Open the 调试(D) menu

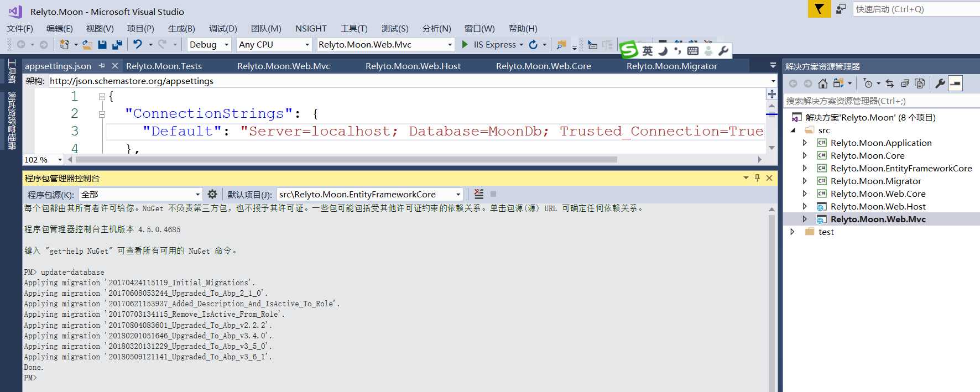(x=223, y=29)
